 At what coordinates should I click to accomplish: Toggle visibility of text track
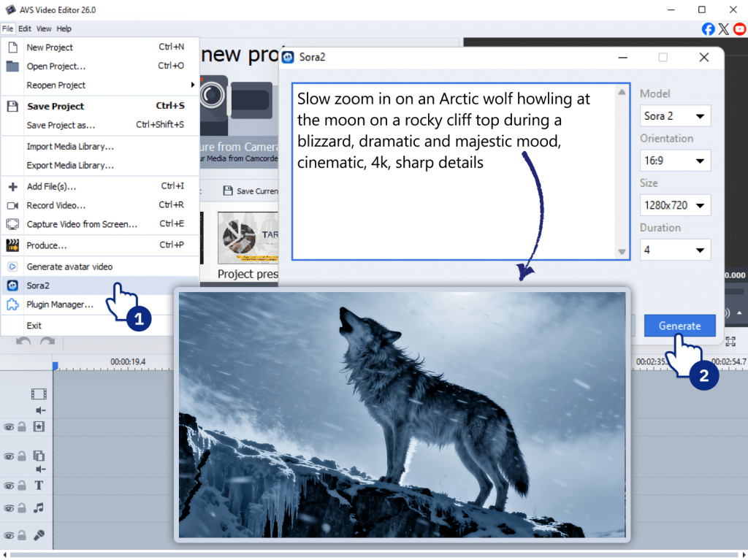9,486
